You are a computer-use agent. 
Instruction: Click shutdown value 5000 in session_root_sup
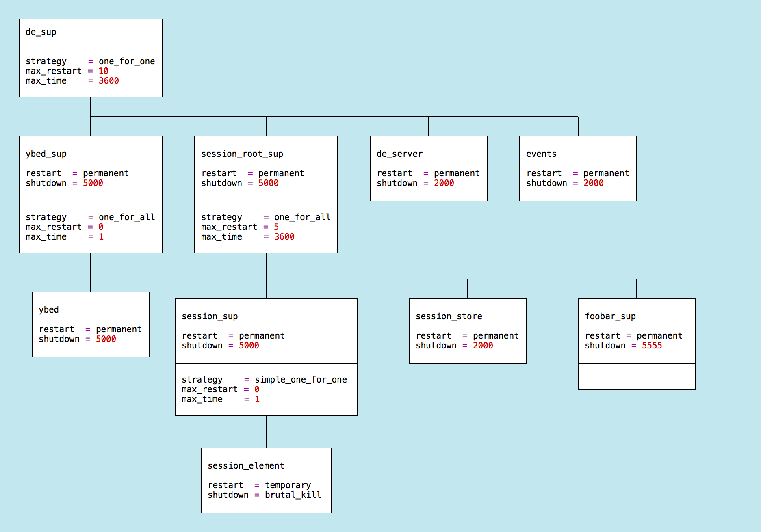[x=269, y=183]
